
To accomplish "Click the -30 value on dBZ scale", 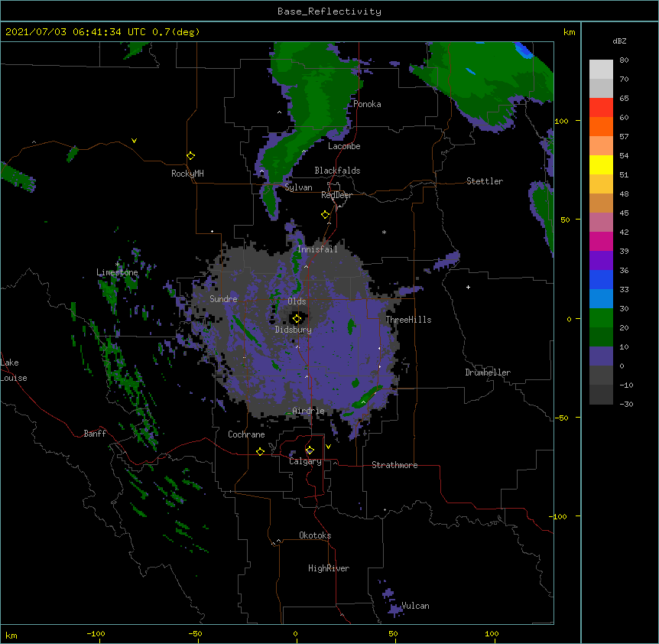I will pos(626,404).
